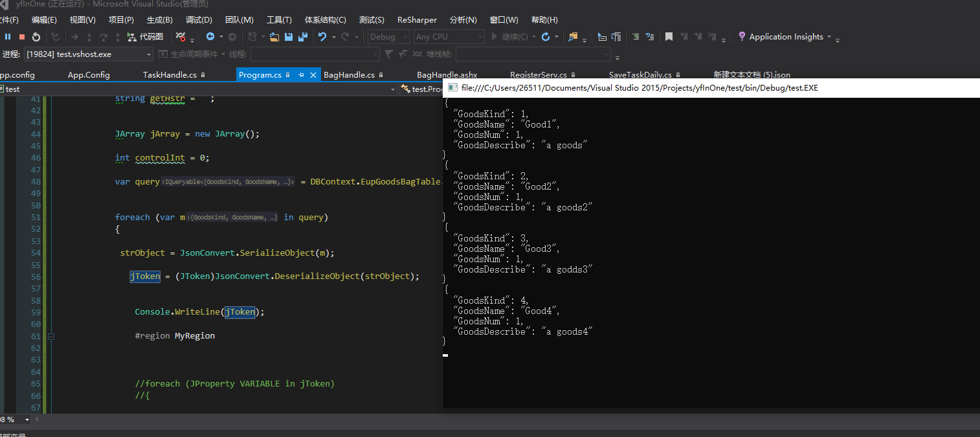This screenshot has width=980, height=437.
Task: Open the Any CPU platform dropdown
Action: click(449, 37)
